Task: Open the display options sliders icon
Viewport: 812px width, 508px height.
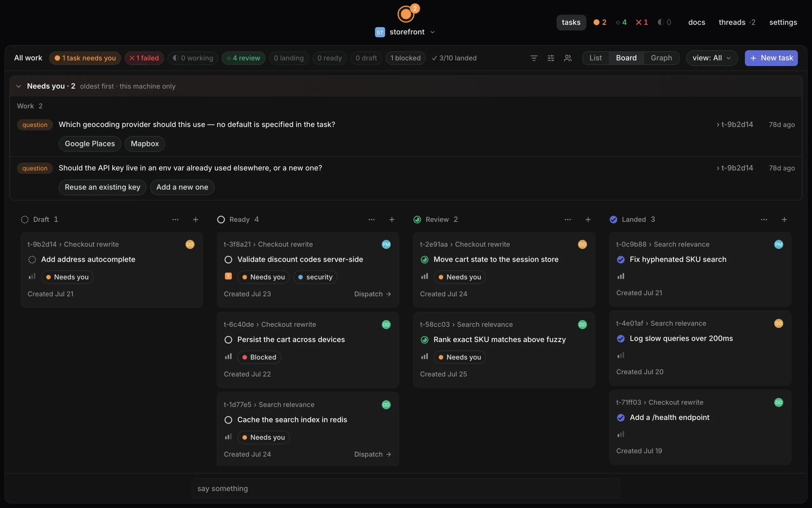Action: tap(550, 58)
